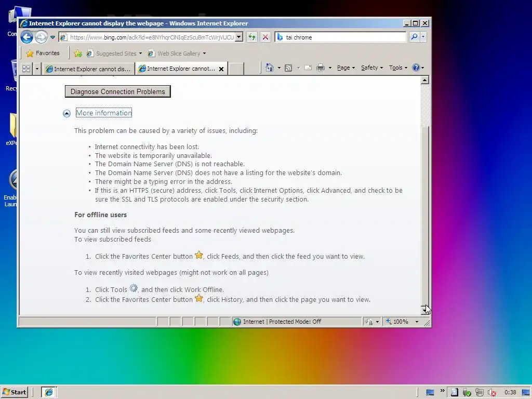Open the Favorites center button
The height and width of the screenshot is (399, 532).
[x=43, y=54]
